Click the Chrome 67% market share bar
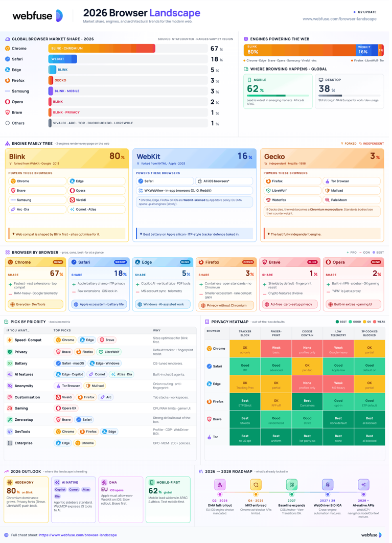 tap(102, 49)
